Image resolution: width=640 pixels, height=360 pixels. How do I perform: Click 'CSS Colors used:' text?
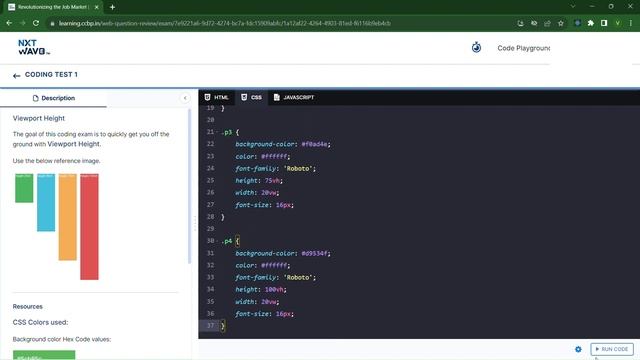tap(40, 322)
